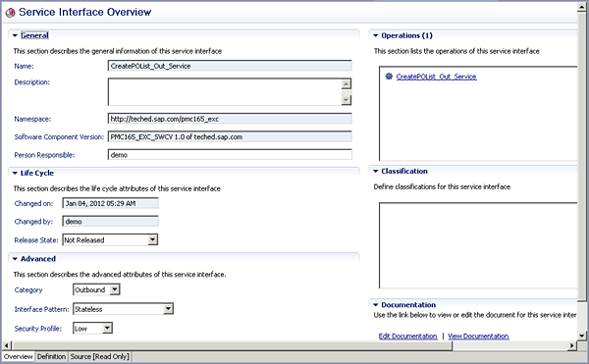Click the horizontal scrollbar right arrow
The width and height of the screenshot is (589, 364).
571,345
